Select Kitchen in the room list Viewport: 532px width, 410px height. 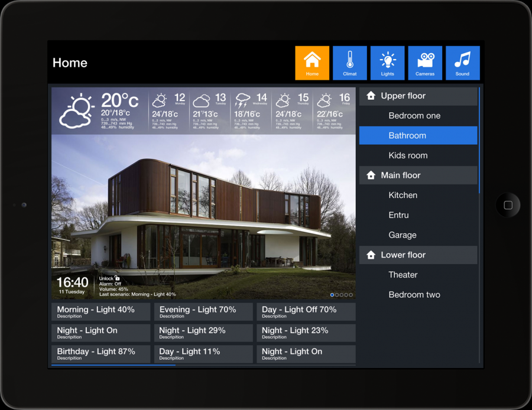[x=403, y=195]
